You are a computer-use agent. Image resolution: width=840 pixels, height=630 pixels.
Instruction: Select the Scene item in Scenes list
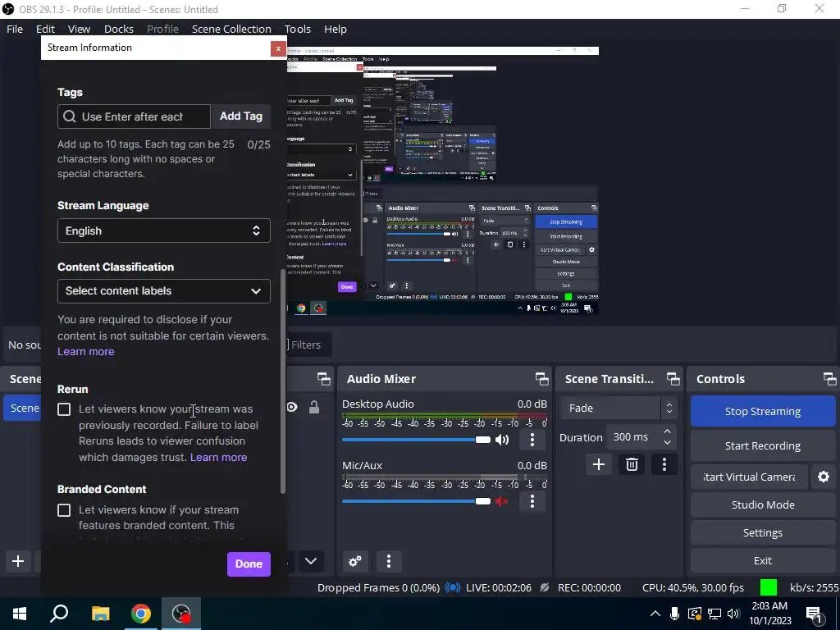22,409
